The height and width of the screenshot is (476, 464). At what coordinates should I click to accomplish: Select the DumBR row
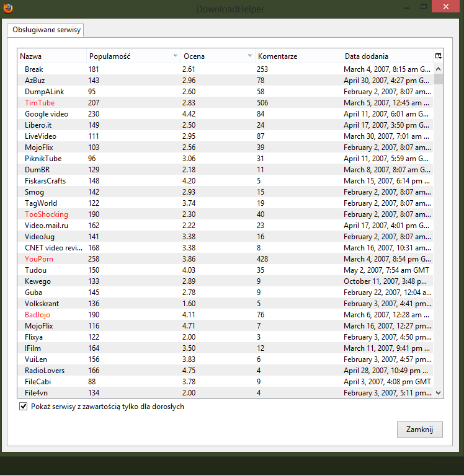(x=225, y=170)
